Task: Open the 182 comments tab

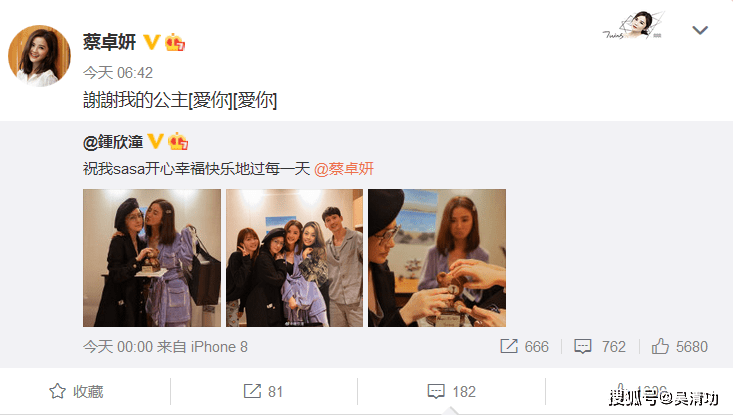Action: [452, 391]
